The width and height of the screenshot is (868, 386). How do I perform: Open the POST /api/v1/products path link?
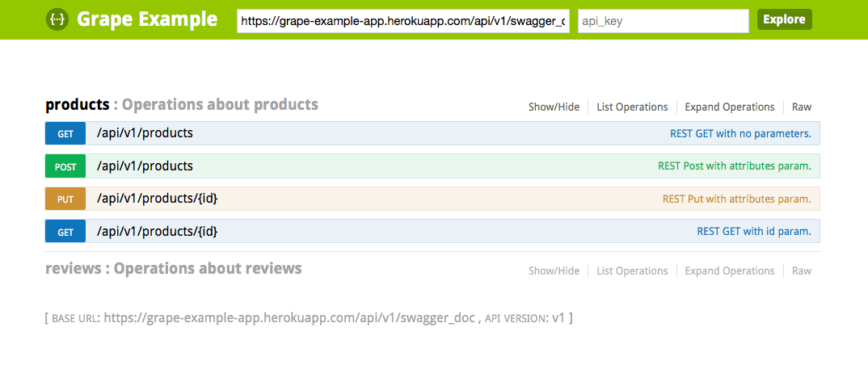click(x=145, y=166)
